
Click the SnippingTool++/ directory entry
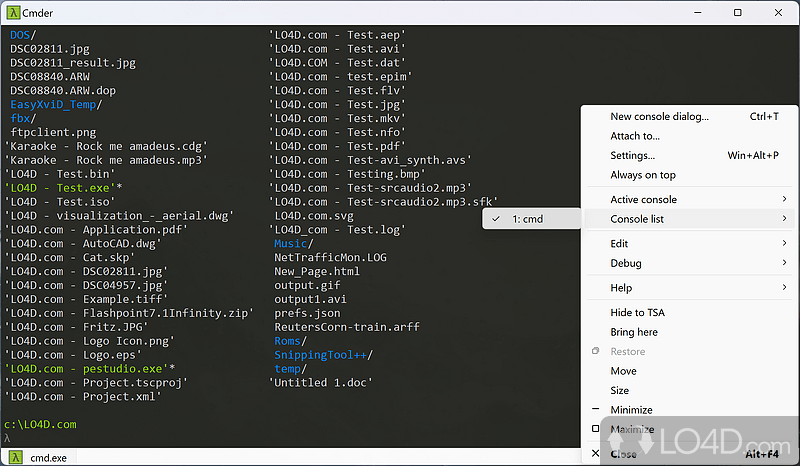[323, 355]
